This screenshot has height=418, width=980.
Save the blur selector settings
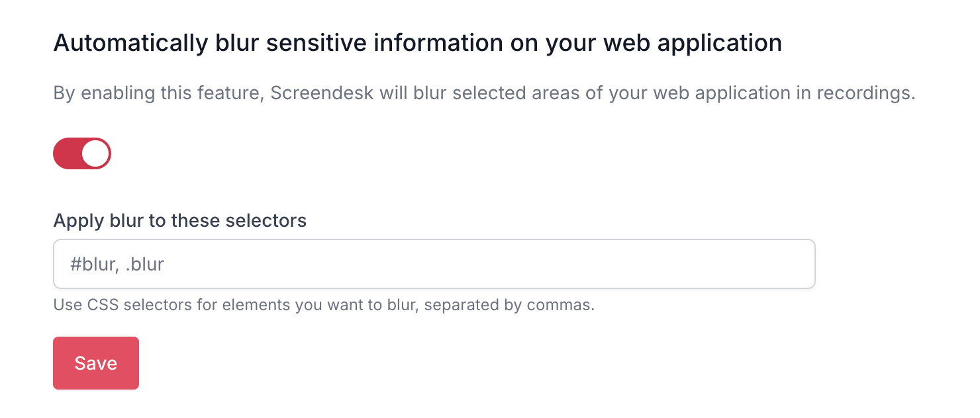coord(96,363)
